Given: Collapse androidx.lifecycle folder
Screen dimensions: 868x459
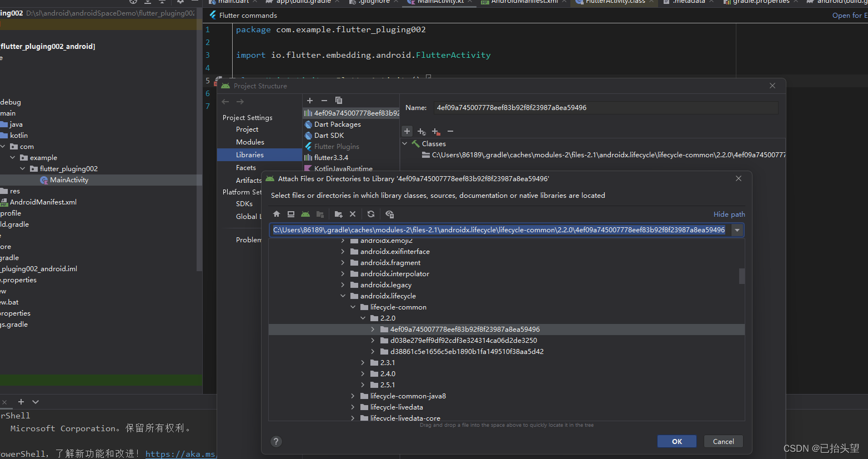Looking at the screenshot, I should pos(343,296).
